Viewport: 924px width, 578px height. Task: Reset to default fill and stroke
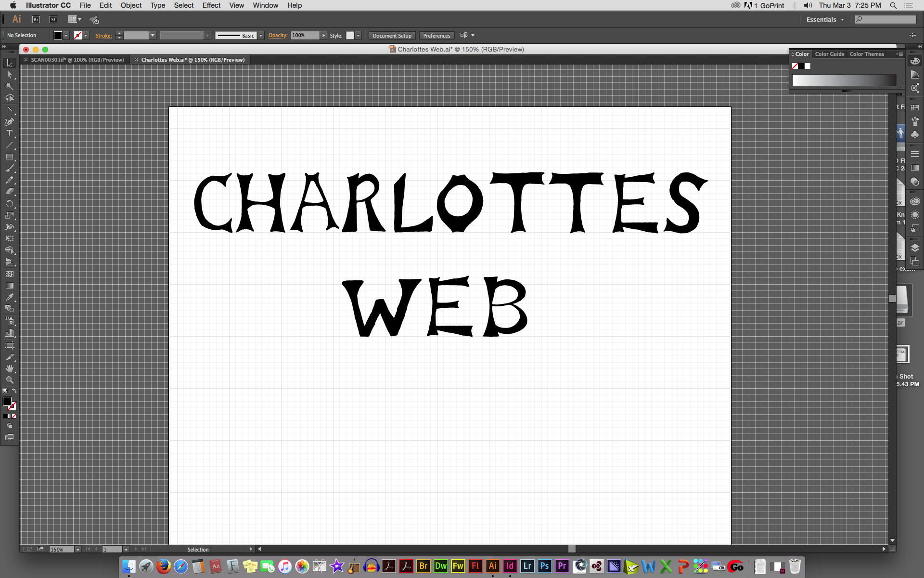(5, 391)
